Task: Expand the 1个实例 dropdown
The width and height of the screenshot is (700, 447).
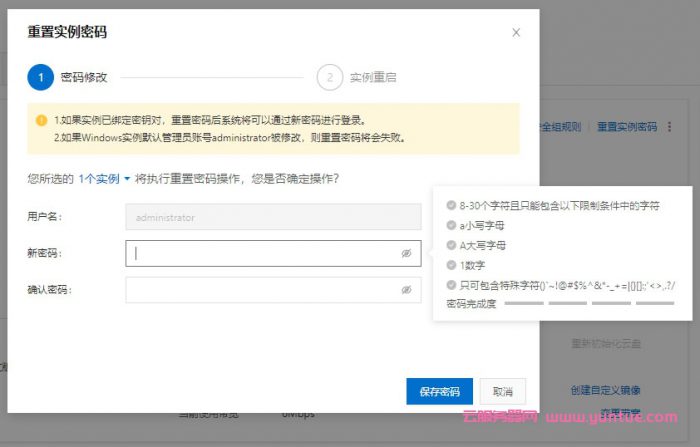Action: (x=105, y=179)
